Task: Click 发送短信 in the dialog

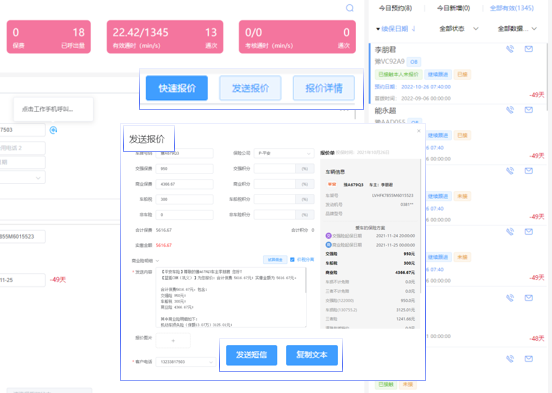Action: 251,355
